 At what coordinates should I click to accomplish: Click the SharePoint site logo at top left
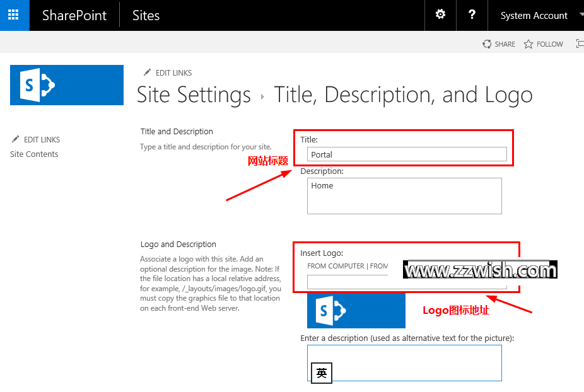point(67,85)
